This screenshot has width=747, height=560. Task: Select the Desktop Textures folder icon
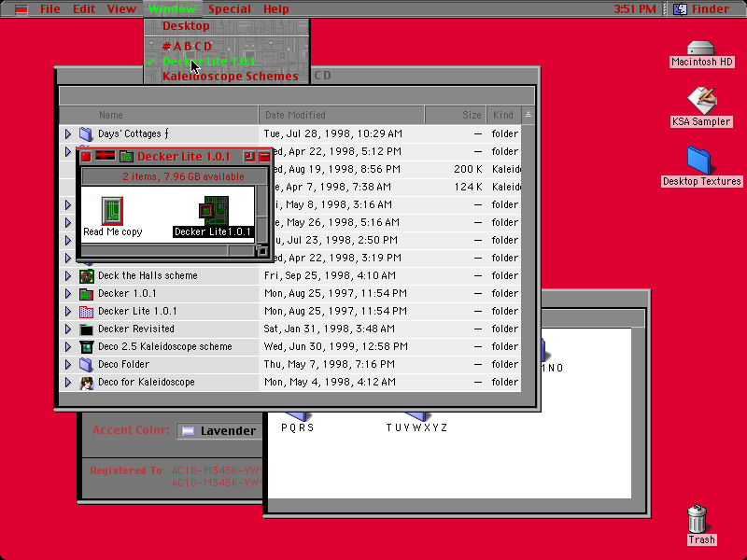pyautogui.click(x=699, y=160)
